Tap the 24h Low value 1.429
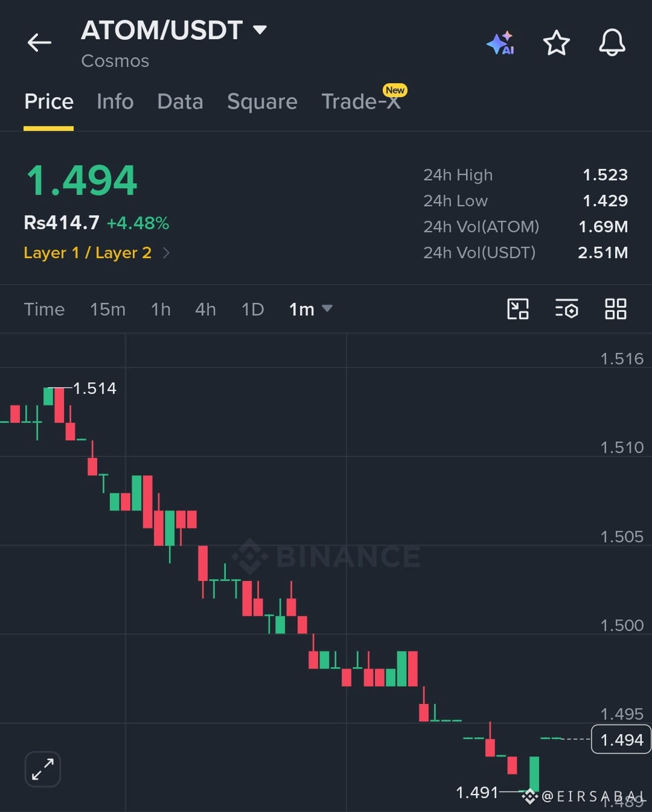The width and height of the screenshot is (652, 812). [x=605, y=201]
